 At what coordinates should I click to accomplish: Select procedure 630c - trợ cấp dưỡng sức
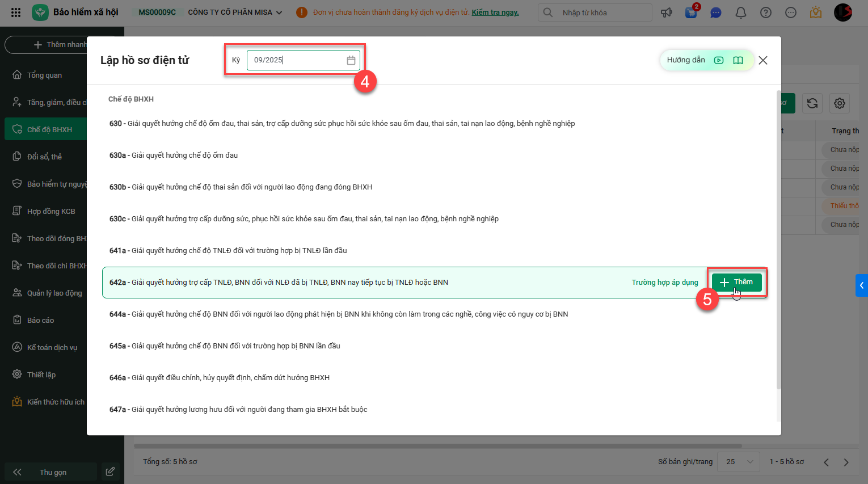pyautogui.click(x=433, y=219)
